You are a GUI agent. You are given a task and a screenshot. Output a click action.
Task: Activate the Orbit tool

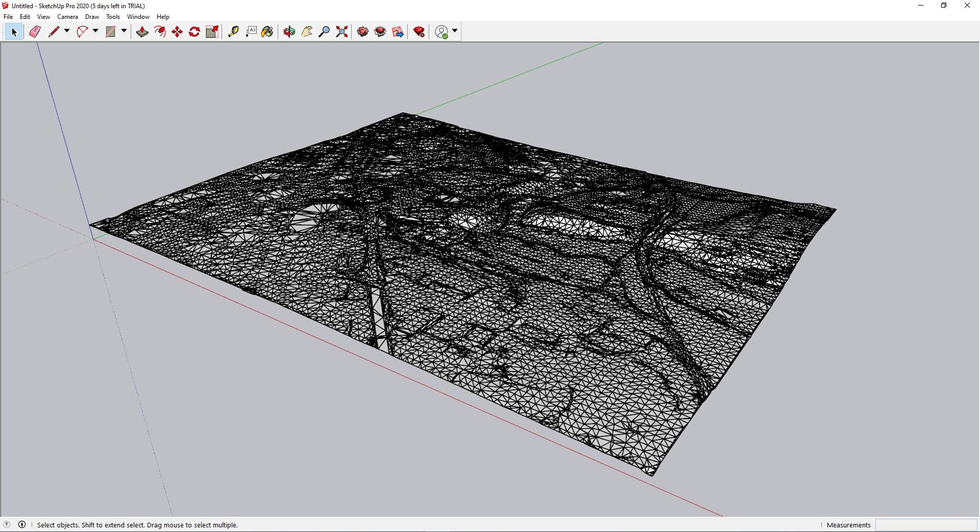289,32
